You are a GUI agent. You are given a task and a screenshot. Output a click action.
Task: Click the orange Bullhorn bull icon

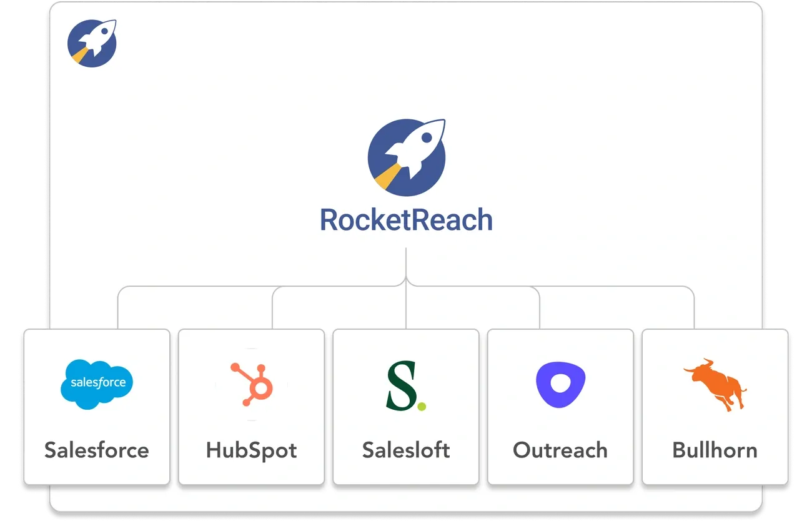click(x=715, y=385)
